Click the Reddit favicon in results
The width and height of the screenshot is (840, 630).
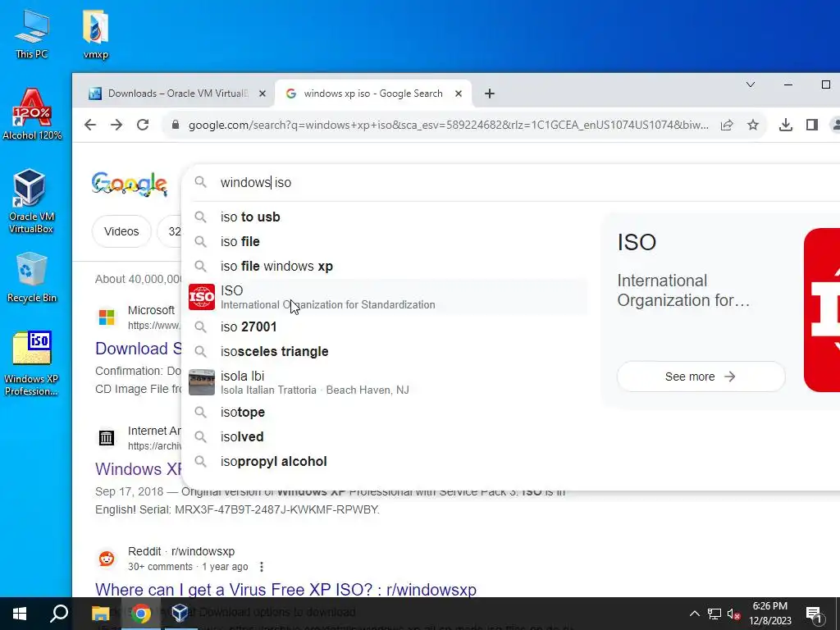coord(107,558)
